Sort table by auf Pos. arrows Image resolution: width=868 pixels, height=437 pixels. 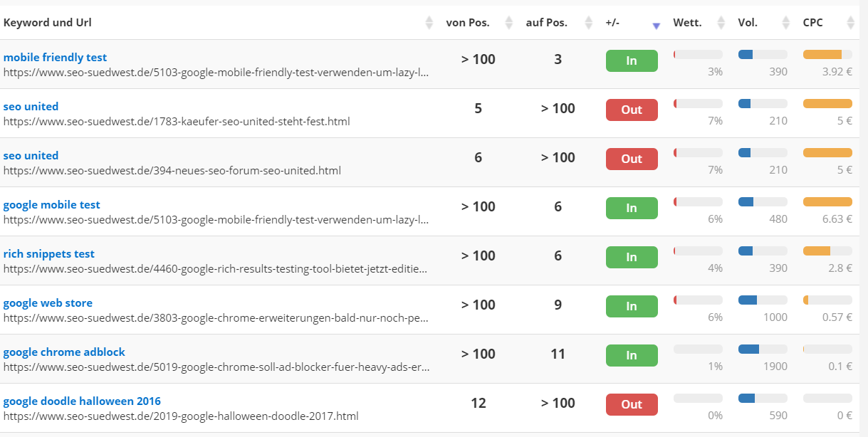coord(588,23)
